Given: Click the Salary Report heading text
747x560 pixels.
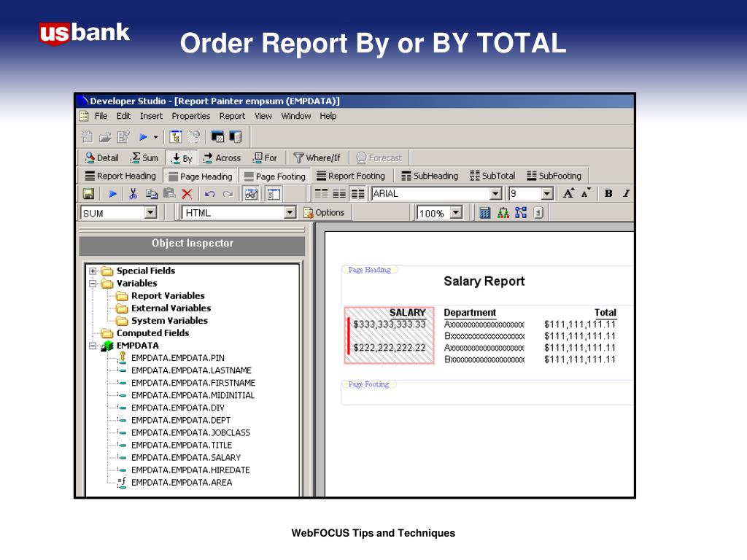Looking at the screenshot, I should tap(484, 281).
